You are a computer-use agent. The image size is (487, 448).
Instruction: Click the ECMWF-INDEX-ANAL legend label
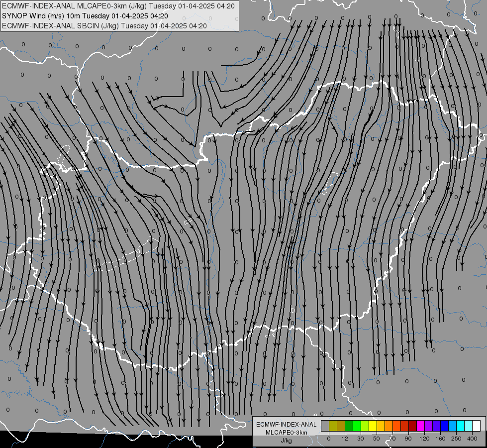pos(287,425)
